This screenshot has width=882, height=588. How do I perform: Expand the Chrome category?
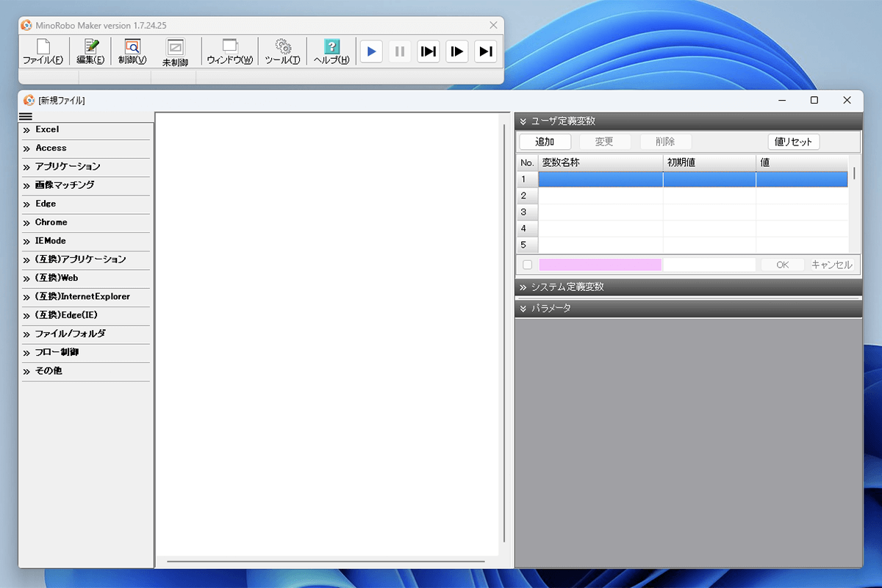85,223
